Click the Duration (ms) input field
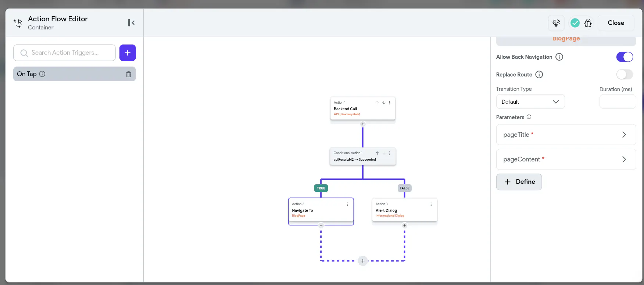 (x=618, y=102)
